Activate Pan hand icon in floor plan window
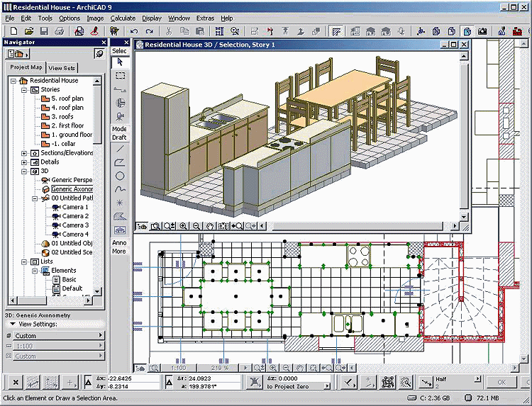532x406 pixels. pos(300,368)
